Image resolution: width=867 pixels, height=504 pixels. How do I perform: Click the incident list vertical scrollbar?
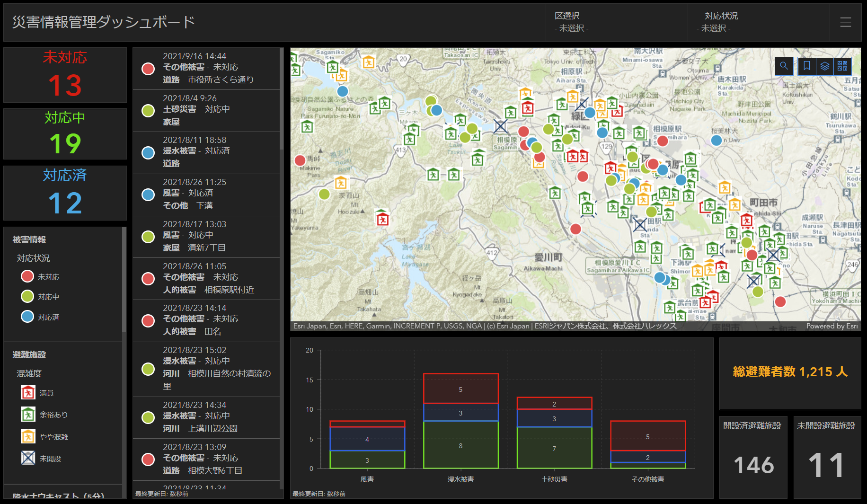282,99
